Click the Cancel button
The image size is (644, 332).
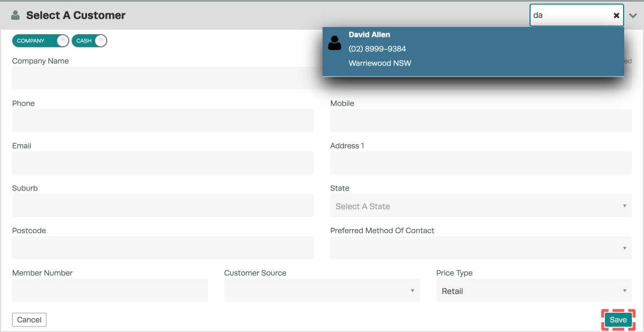click(x=29, y=320)
